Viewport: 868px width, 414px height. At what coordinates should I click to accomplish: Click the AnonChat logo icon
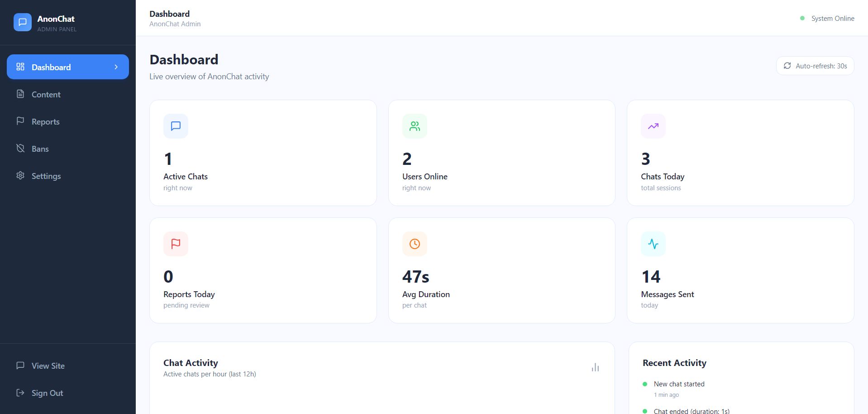(23, 22)
